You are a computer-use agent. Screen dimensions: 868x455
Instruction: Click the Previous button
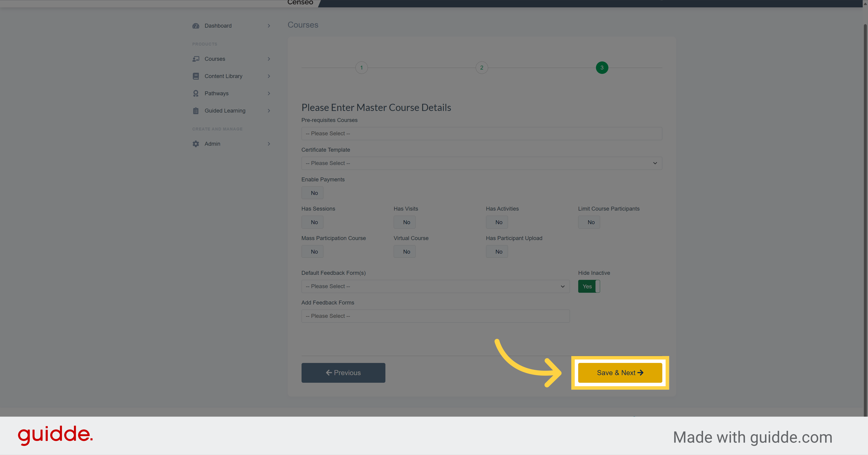click(343, 373)
